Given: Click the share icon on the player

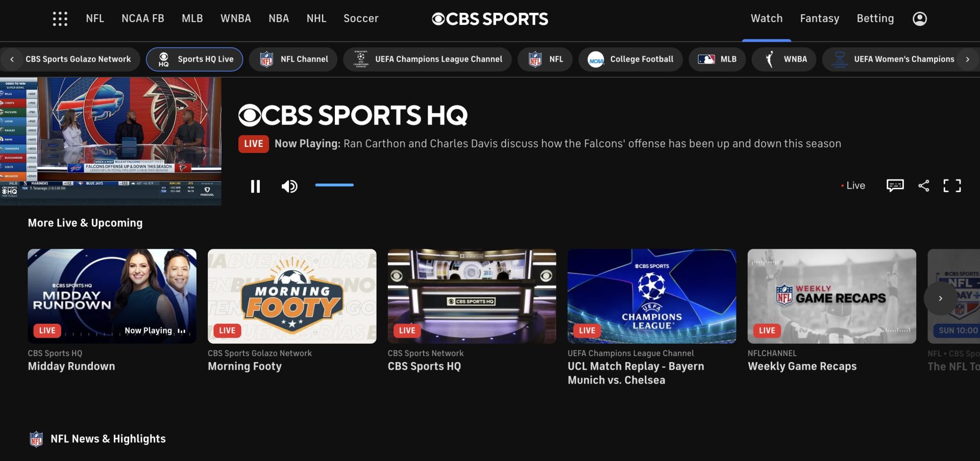Looking at the screenshot, I should [923, 186].
